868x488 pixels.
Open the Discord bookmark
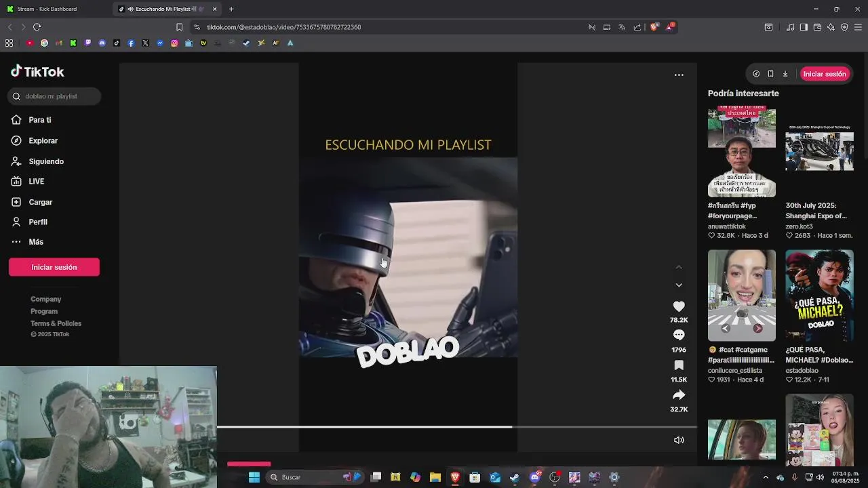[x=102, y=43]
